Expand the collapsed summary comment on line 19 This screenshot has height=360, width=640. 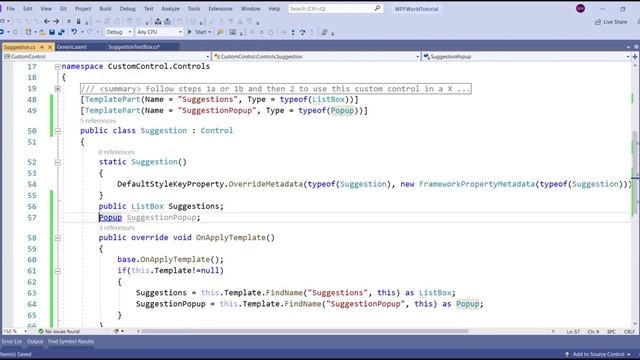point(58,89)
